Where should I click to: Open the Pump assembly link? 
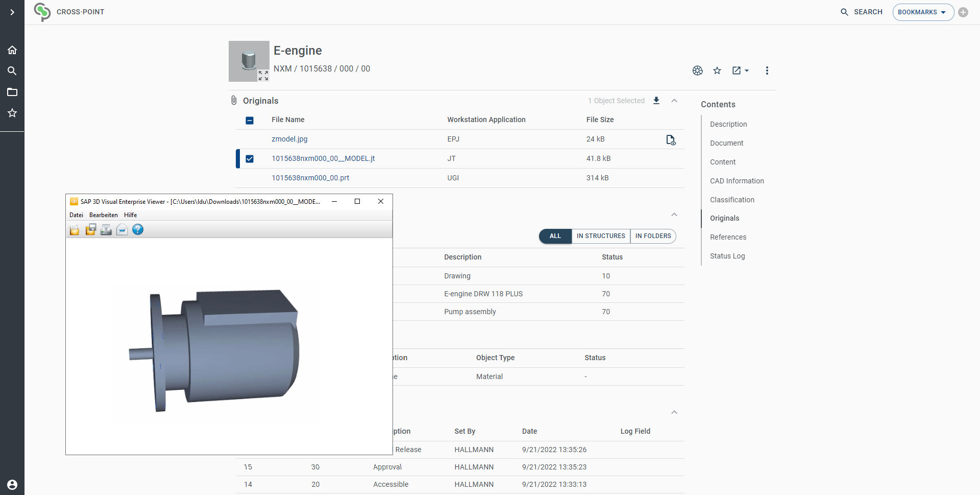point(470,312)
